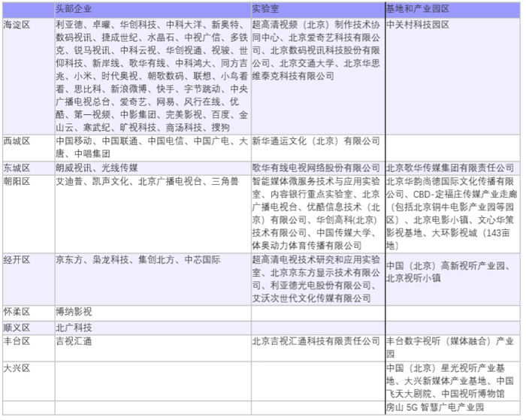
Task: Select the 基地和产业园区 column header
Action: click(453, 10)
